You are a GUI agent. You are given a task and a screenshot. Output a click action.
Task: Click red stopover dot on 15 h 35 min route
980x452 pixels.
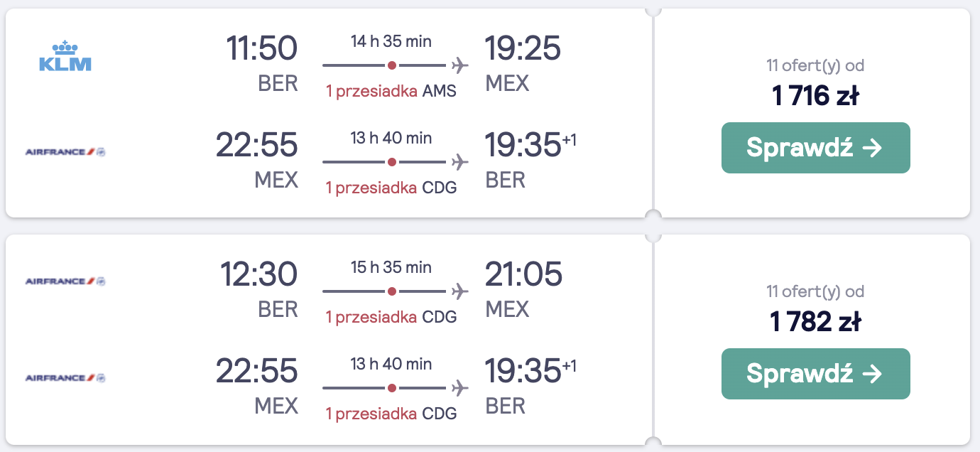391,292
